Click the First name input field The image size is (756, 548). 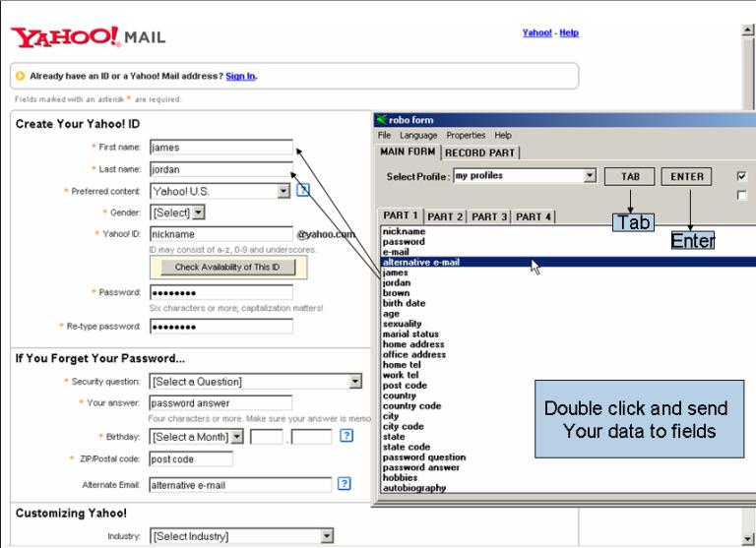221,147
